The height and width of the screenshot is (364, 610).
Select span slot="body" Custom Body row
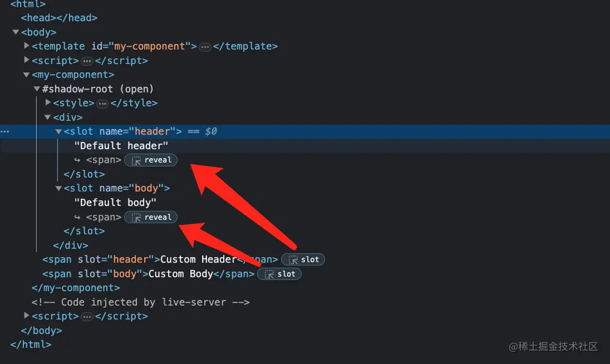point(148,274)
